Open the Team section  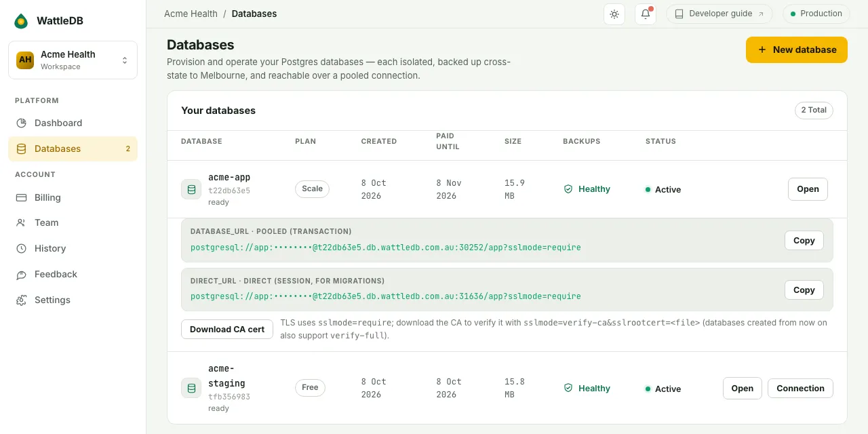[73, 222]
